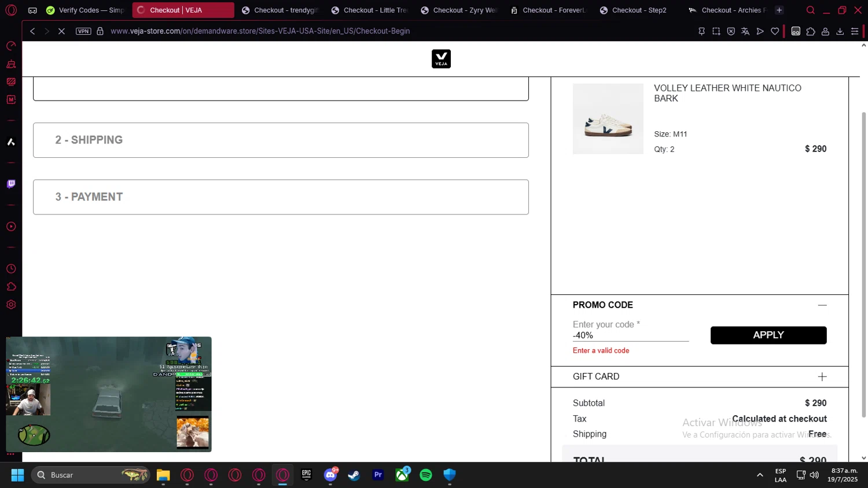
Task: Toggle the VPN badge in address bar
Action: 83,31
